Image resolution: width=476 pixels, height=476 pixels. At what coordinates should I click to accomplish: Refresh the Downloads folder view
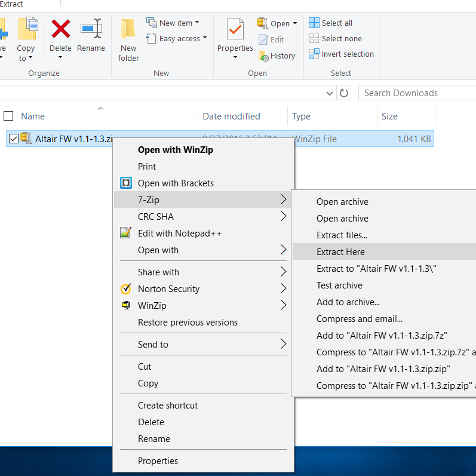(343, 93)
